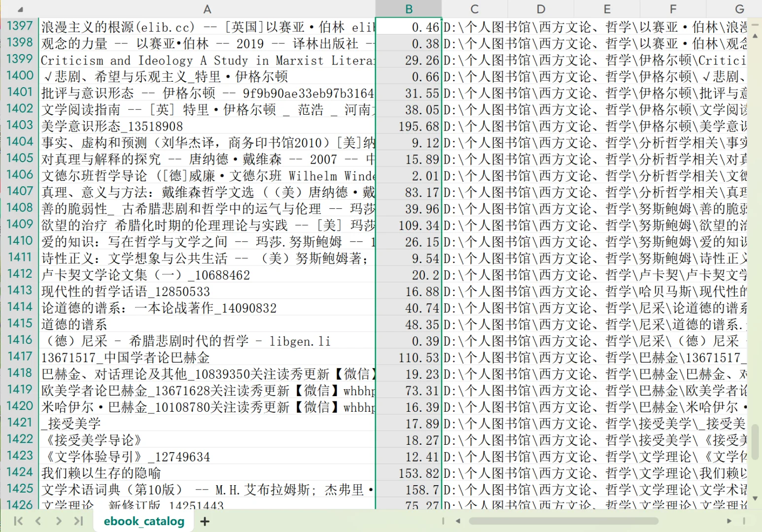
Task: Select column C header
Action: point(474,9)
